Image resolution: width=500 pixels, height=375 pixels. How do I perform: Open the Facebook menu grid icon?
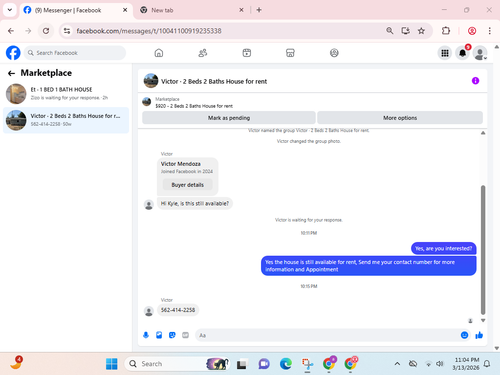tap(445, 53)
